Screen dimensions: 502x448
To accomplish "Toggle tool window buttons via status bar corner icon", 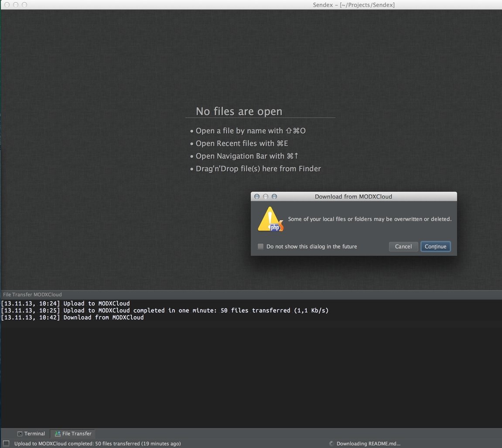I will (x=6, y=444).
